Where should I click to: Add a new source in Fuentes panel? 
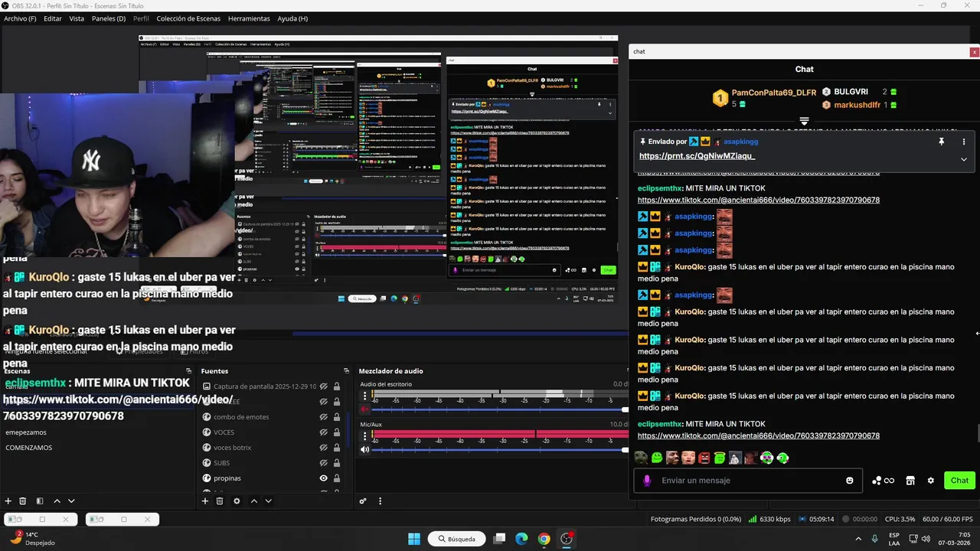205,500
